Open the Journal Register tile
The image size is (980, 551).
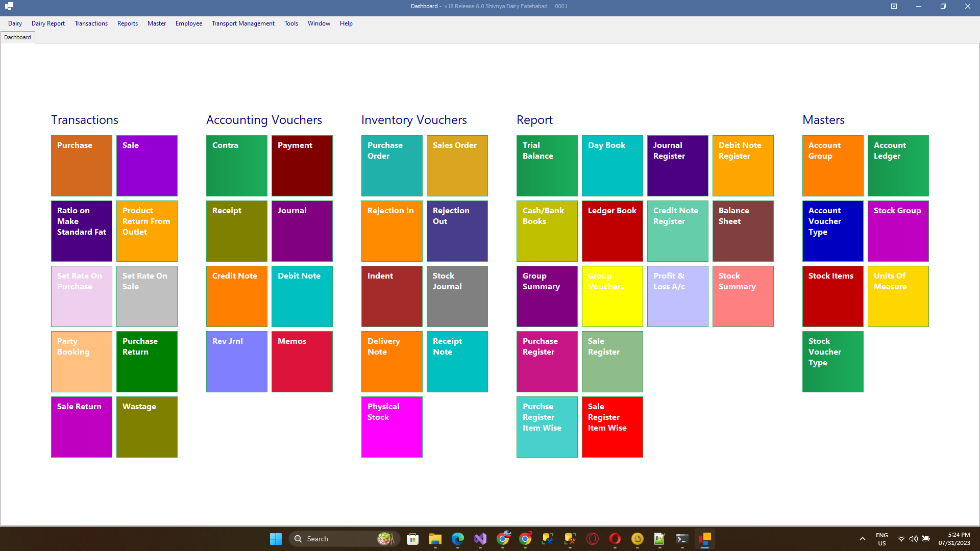(678, 166)
